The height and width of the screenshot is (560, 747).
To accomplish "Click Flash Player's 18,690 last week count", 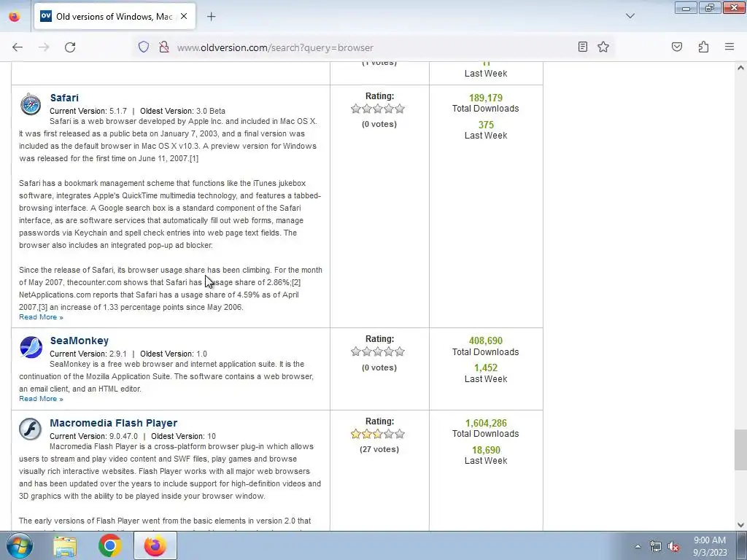I will (486, 451).
